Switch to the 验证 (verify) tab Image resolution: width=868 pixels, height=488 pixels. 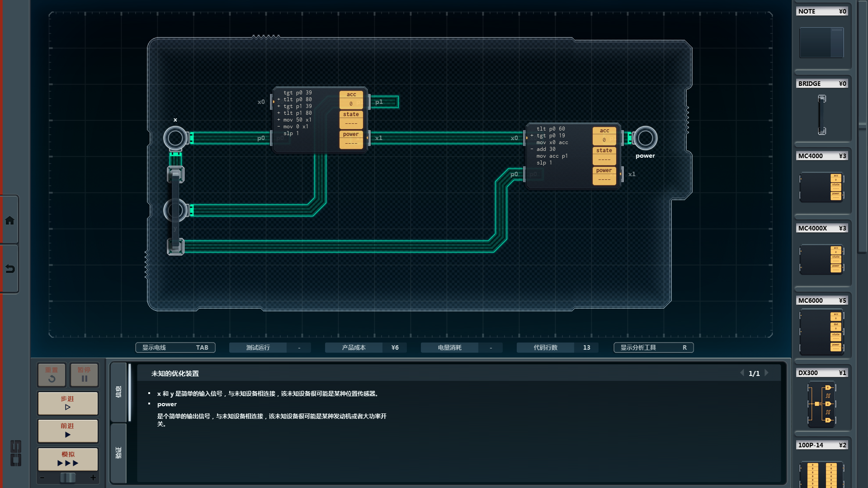[118, 453]
